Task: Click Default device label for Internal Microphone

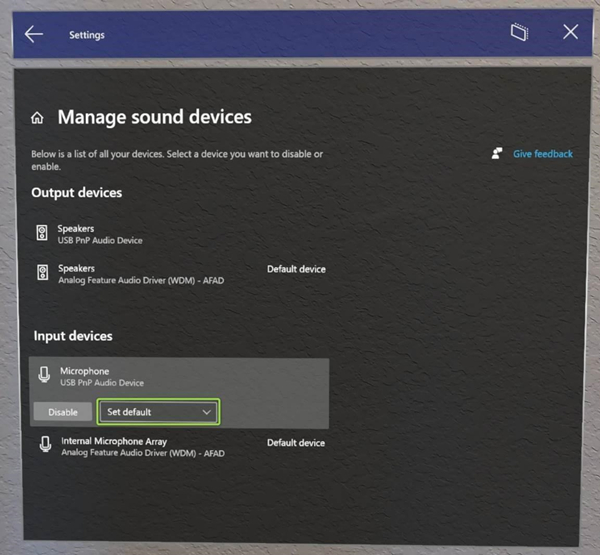Action: (x=296, y=442)
